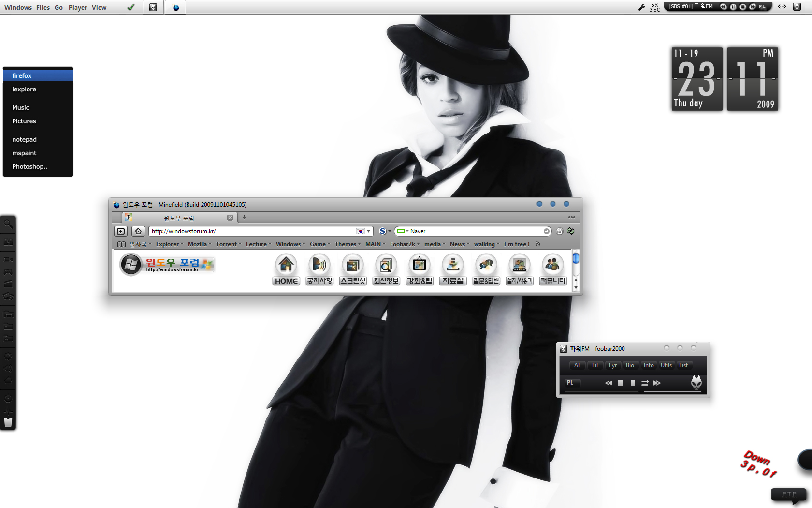Open the URL bar history dropdown arrow

click(368, 231)
